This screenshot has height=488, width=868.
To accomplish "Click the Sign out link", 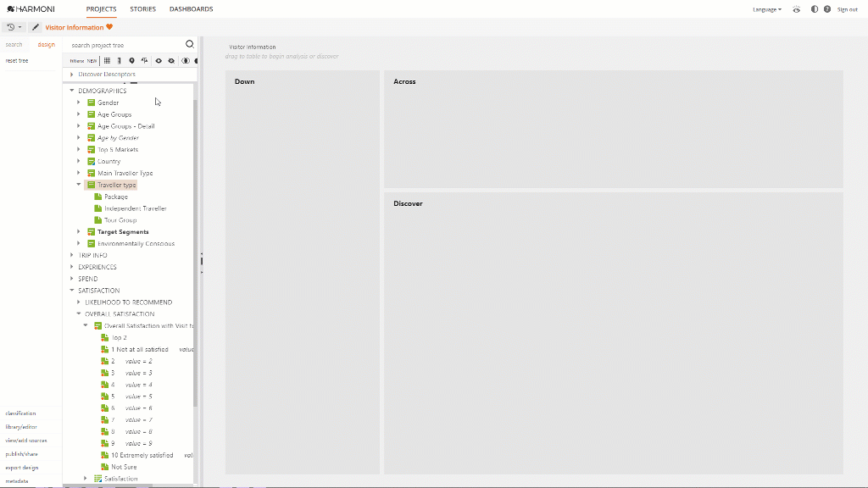I will pyautogui.click(x=847, y=9).
